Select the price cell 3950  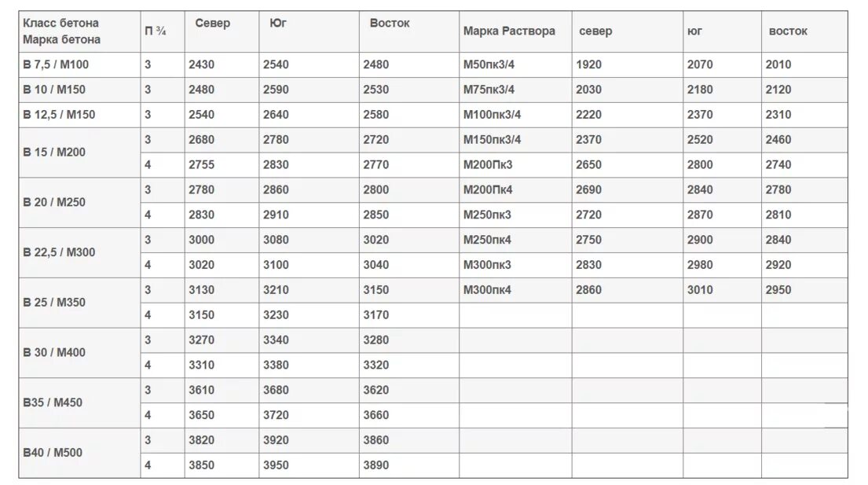309,465
